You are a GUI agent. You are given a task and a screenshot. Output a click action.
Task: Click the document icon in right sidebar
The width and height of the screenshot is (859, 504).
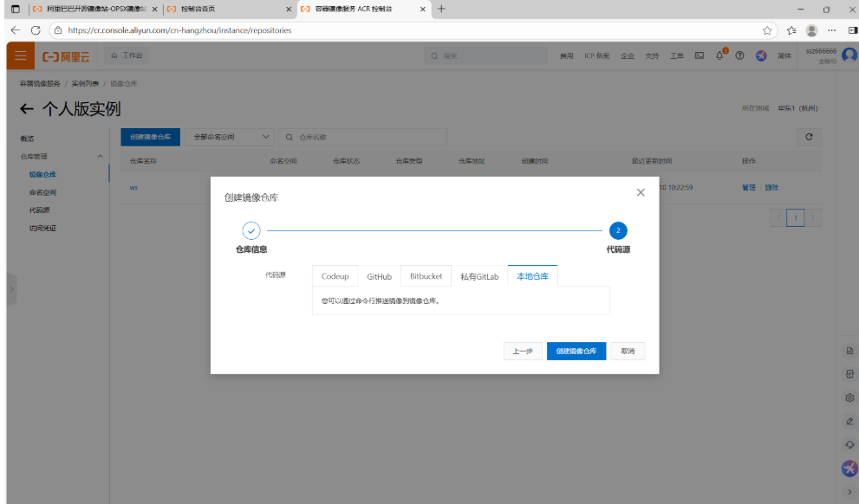click(x=849, y=351)
